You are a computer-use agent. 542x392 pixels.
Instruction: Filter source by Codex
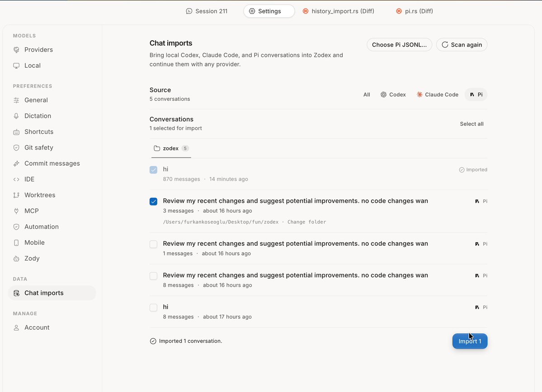tap(393, 95)
